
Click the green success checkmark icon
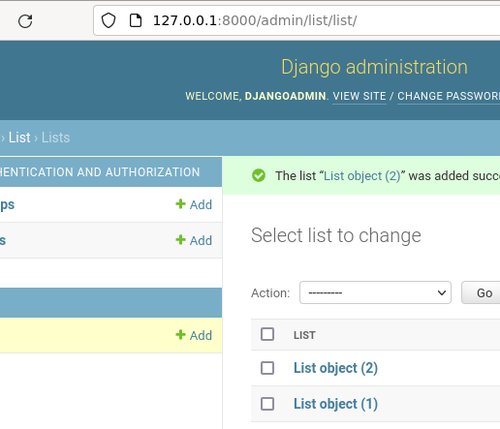[x=259, y=175]
